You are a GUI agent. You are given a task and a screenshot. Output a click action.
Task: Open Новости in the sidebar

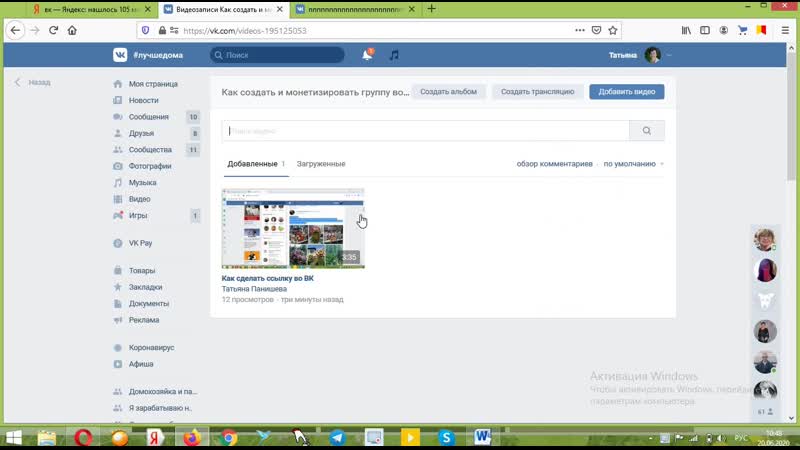click(143, 101)
